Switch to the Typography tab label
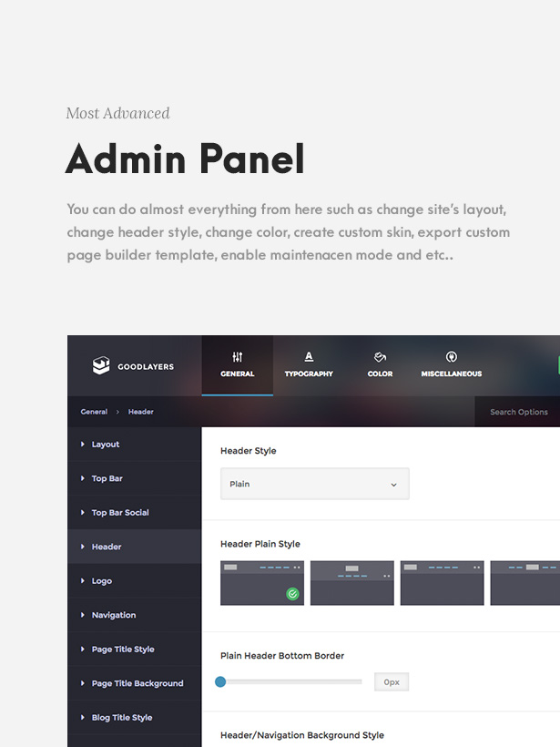 click(309, 374)
